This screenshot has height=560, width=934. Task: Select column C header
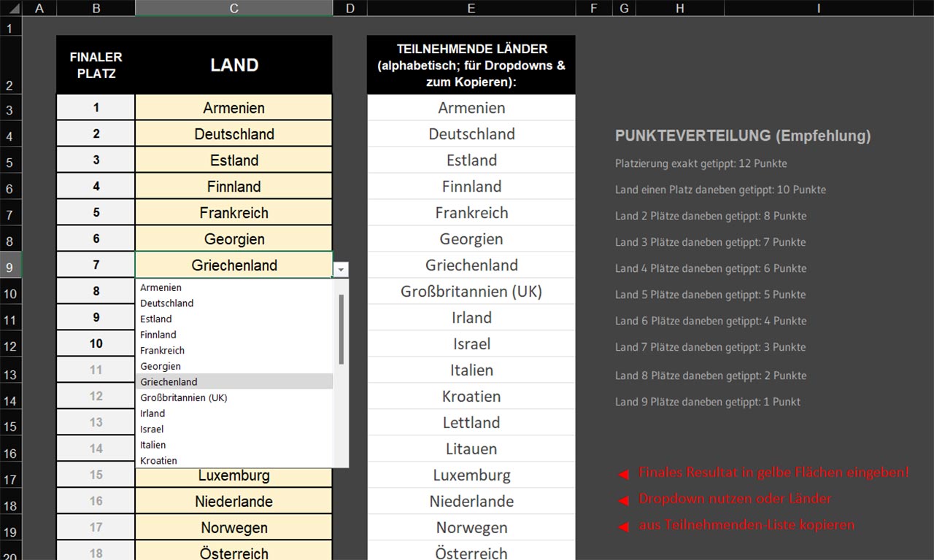point(233,8)
